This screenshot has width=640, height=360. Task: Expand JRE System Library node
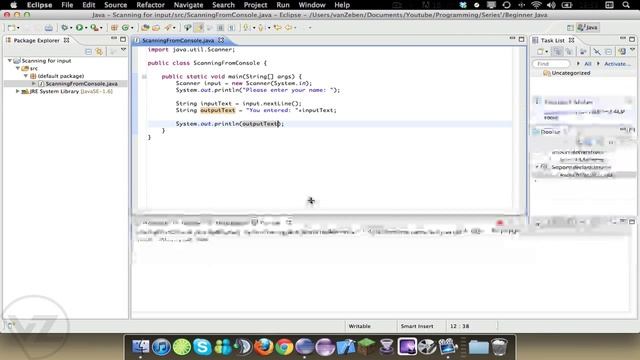pos(18,91)
